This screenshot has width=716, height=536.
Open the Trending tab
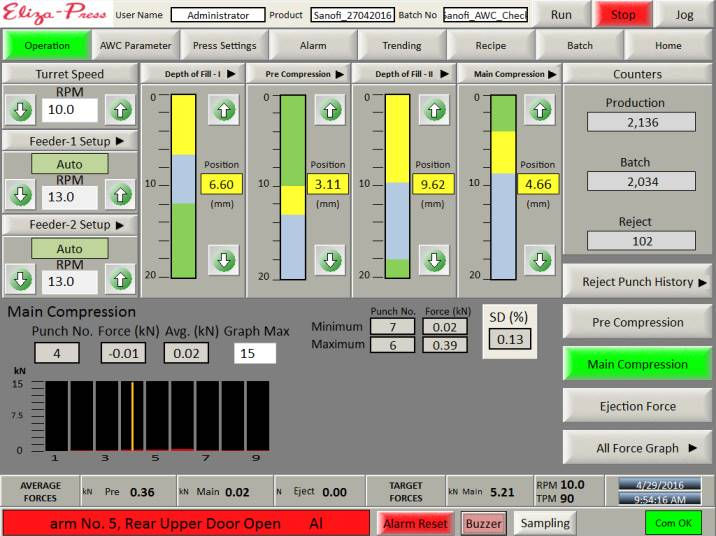(402, 45)
